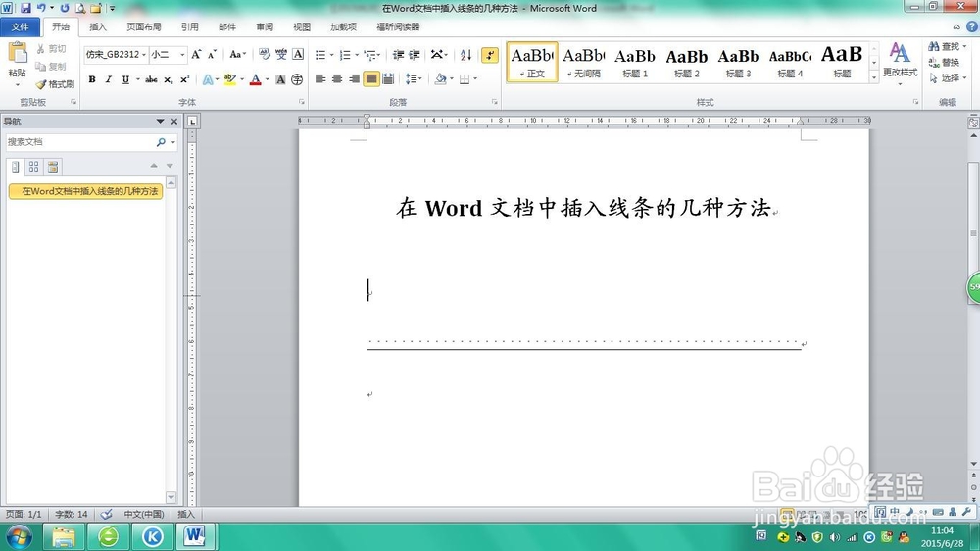Apply superscript formatting
This screenshot has width=980, height=551.
tap(184, 79)
